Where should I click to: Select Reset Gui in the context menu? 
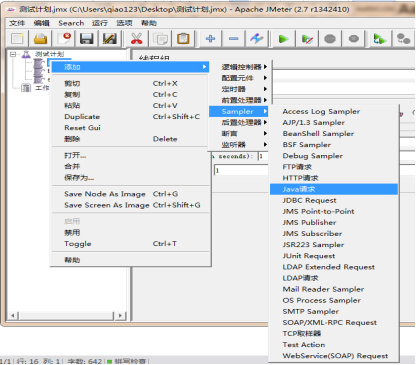click(x=130, y=128)
